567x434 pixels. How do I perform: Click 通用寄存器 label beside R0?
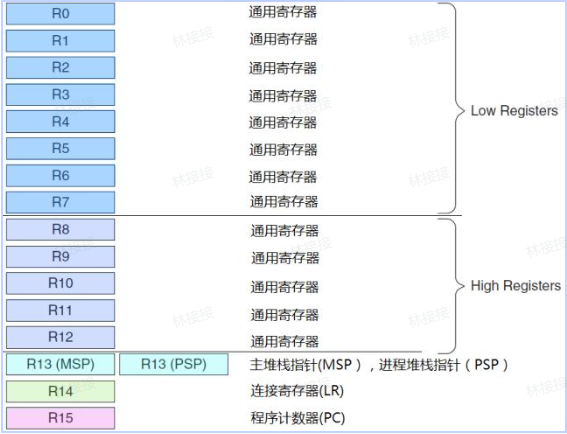(283, 12)
